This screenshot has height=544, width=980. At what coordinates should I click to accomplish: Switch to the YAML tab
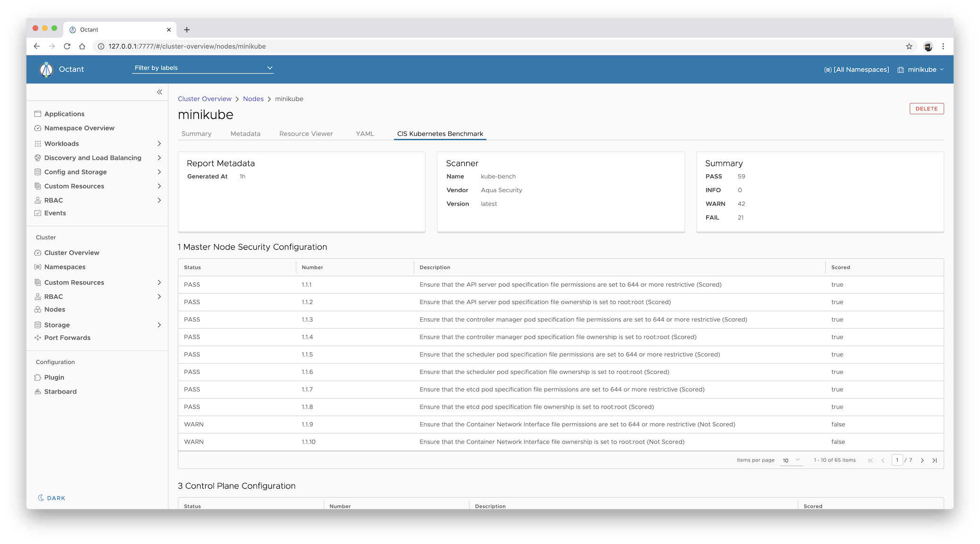tap(365, 134)
